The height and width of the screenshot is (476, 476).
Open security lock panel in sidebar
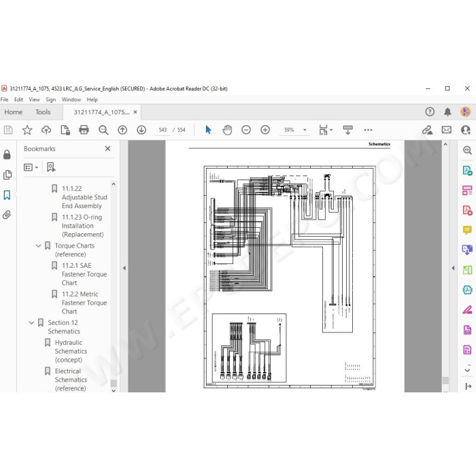point(7,154)
